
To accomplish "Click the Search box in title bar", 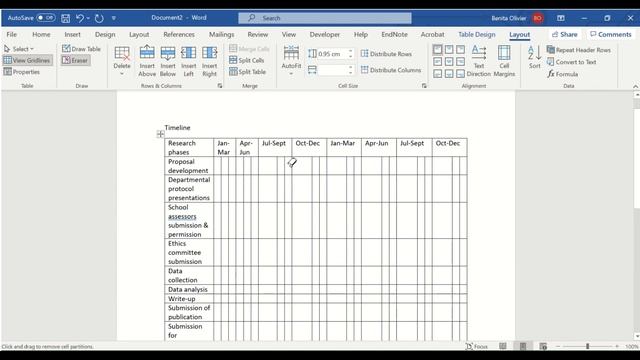I will click(325, 18).
